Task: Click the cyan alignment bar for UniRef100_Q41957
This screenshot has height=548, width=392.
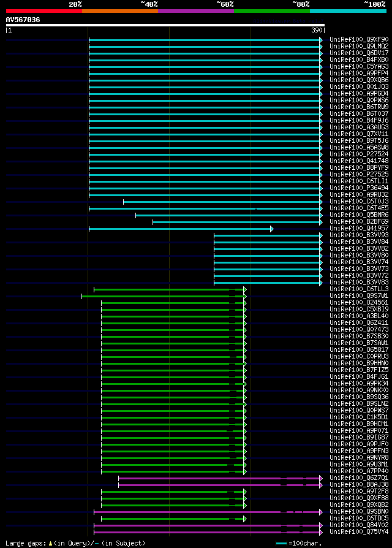Action: coord(181,229)
